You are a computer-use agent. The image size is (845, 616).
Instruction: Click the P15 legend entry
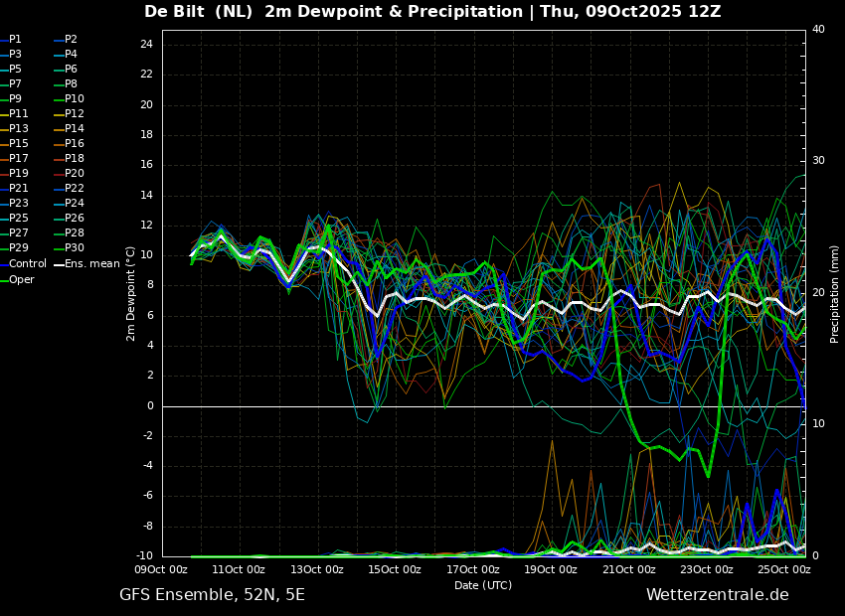(14, 143)
